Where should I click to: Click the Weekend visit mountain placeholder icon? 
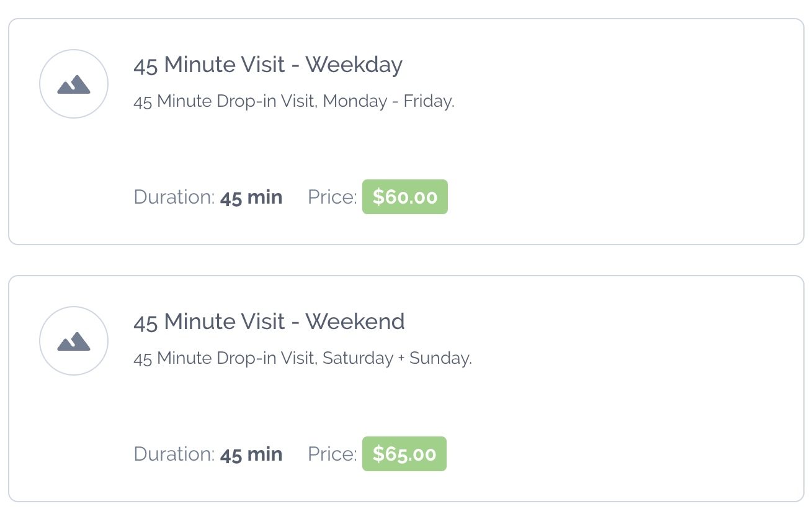tap(74, 341)
